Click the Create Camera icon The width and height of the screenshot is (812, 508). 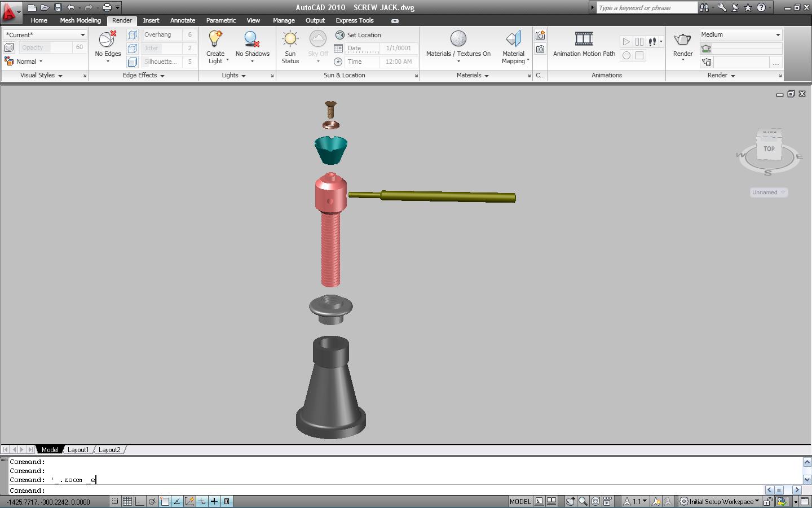click(540, 35)
